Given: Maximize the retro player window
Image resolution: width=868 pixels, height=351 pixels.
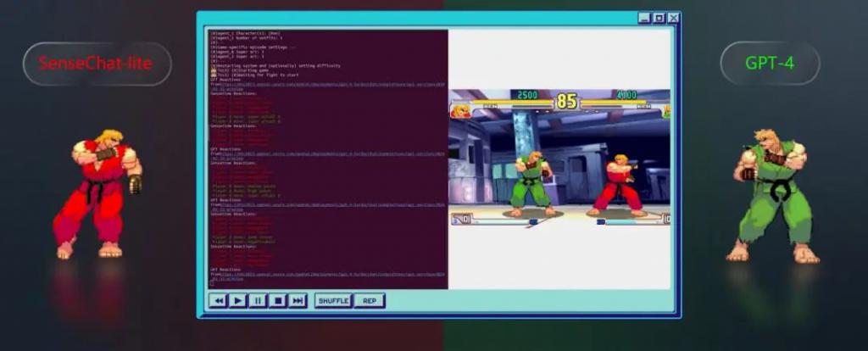Looking at the screenshot, I should pyautogui.click(x=659, y=19).
